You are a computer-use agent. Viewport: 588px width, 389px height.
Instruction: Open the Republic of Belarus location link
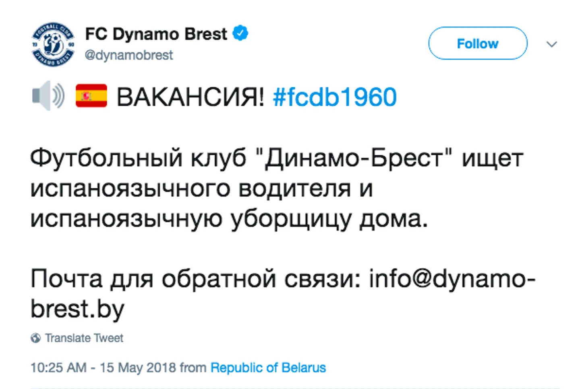268,368
